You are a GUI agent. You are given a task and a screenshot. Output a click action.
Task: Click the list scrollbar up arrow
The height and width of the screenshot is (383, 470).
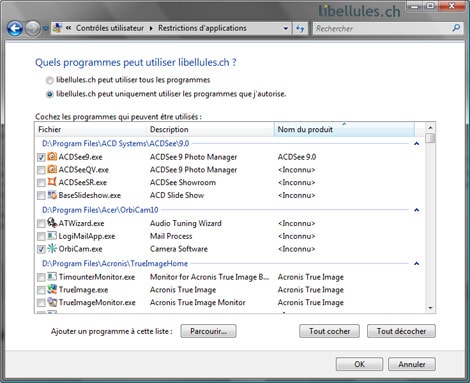pyautogui.click(x=430, y=128)
